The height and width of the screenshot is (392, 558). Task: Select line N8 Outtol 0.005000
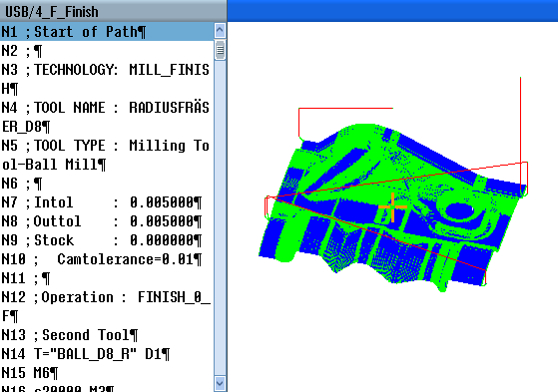(107, 221)
